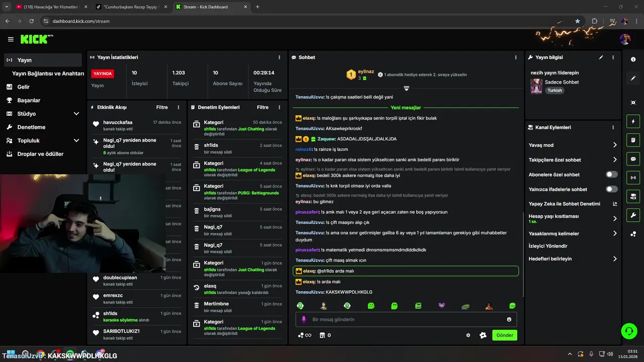Open Yasaklanmış kelimeler settings arrow
Screen dimensions: 644x362
[615, 234]
